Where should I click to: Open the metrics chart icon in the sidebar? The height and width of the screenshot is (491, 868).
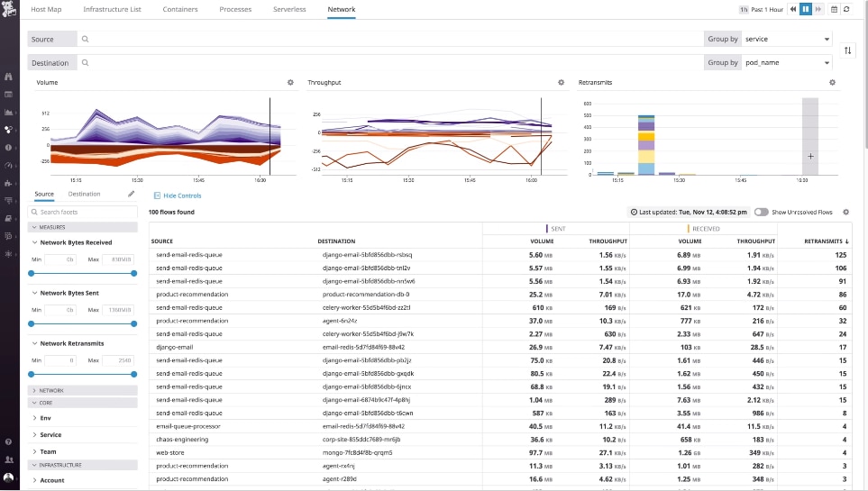[x=8, y=112]
